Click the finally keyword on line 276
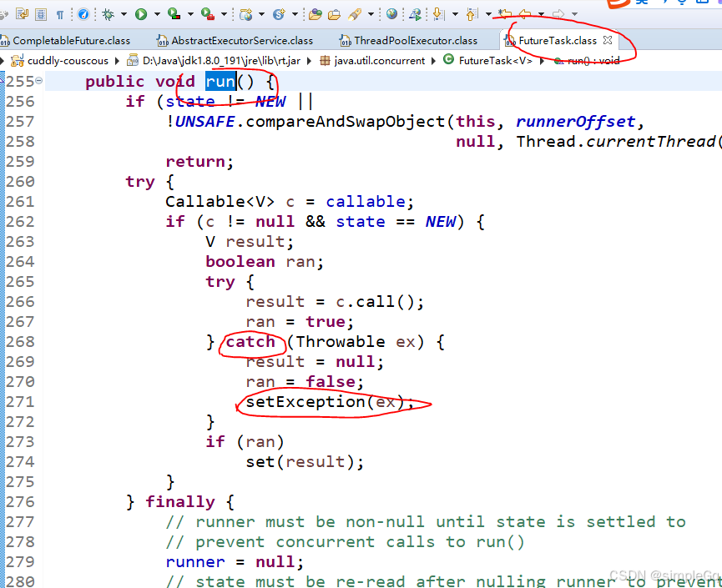Screen dimensions: 722x588 [x=180, y=502]
